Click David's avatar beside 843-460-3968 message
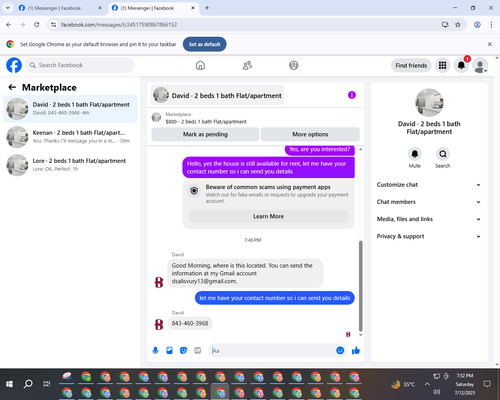This screenshot has width=500, height=400. (159, 324)
